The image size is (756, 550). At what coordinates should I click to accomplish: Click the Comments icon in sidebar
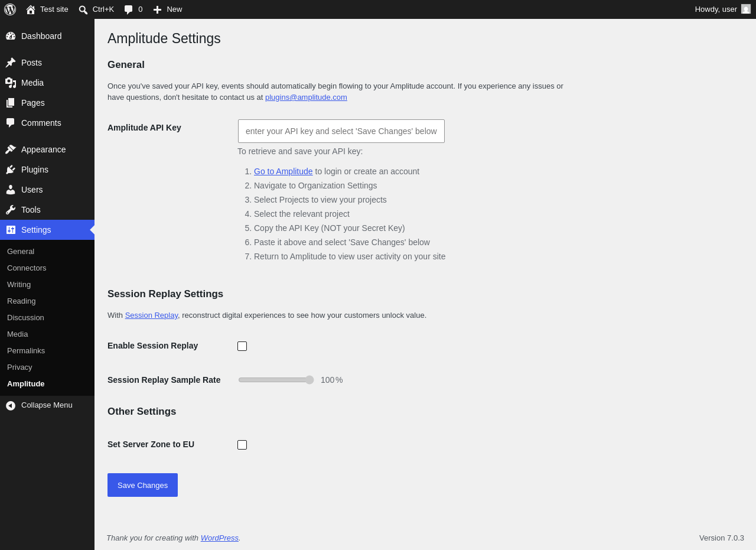pos(11,123)
